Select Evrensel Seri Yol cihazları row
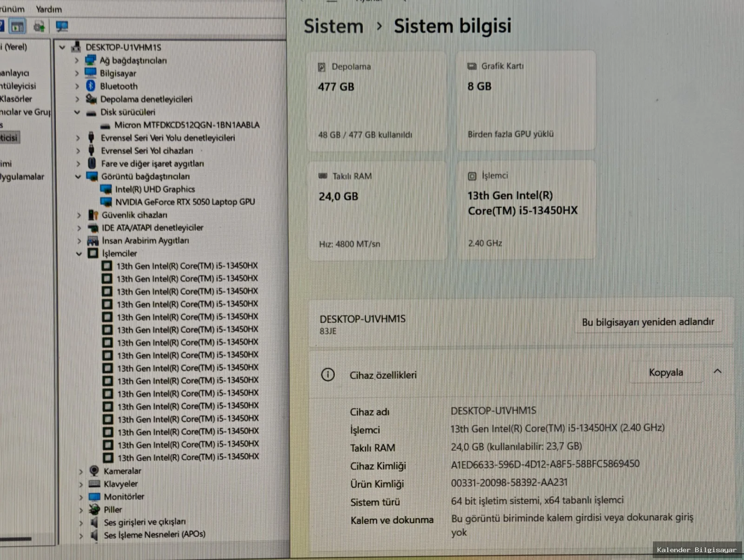744x560 pixels. 147,151
